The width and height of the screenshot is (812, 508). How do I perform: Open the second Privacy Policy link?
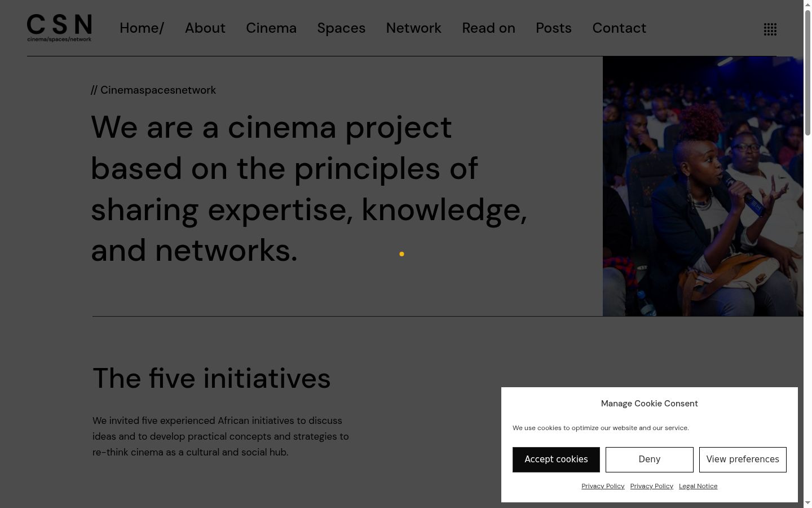pos(652,486)
